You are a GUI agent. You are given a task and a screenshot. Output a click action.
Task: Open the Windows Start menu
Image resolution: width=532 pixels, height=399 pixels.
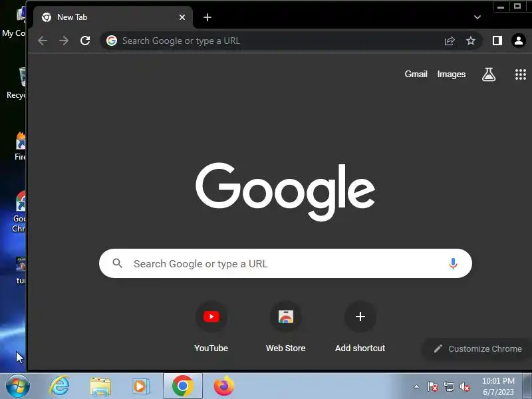click(18, 386)
